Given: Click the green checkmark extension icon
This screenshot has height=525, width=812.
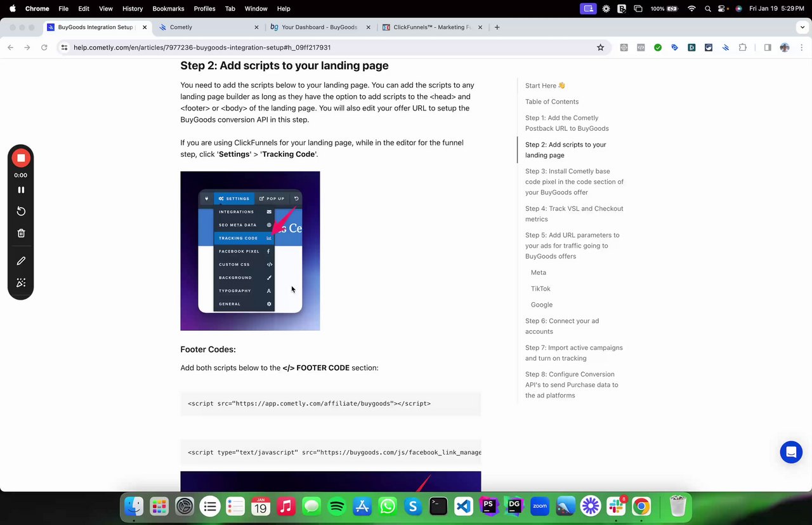Looking at the screenshot, I should tap(658, 48).
